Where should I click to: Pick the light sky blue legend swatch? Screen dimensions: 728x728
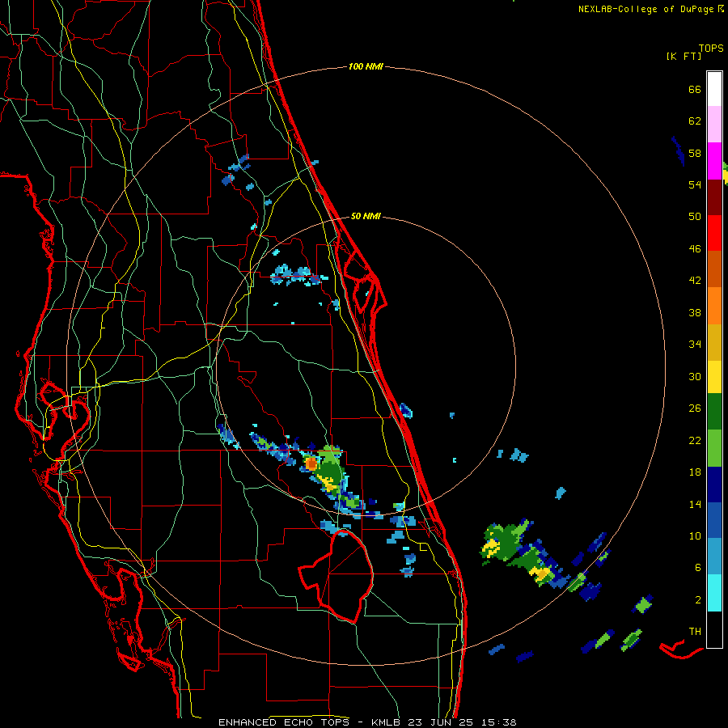tap(714, 557)
